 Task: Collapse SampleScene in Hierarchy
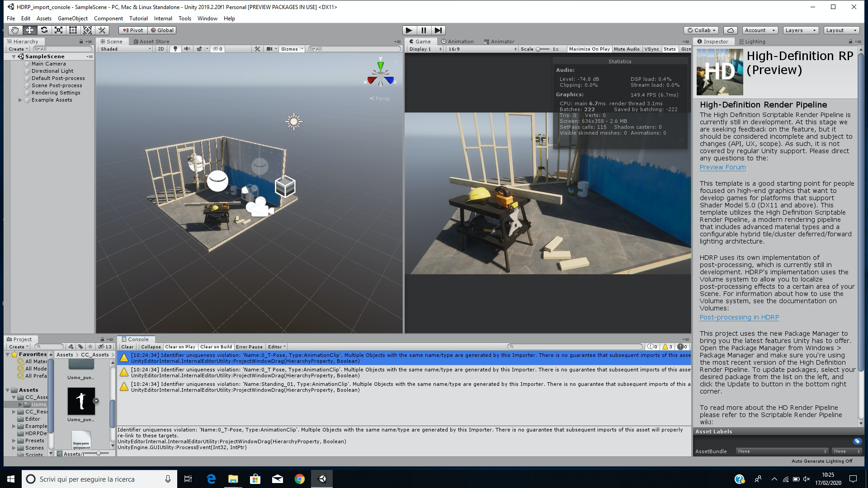tap(14, 56)
